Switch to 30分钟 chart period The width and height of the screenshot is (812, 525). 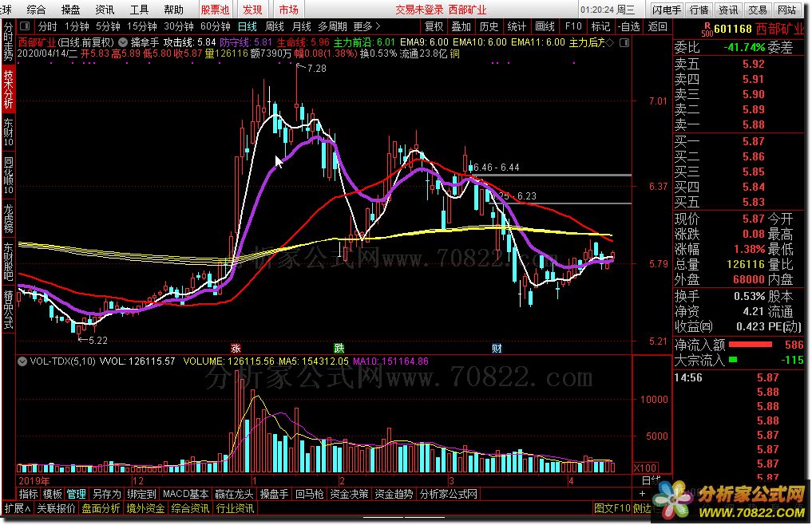click(x=179, y=26)
